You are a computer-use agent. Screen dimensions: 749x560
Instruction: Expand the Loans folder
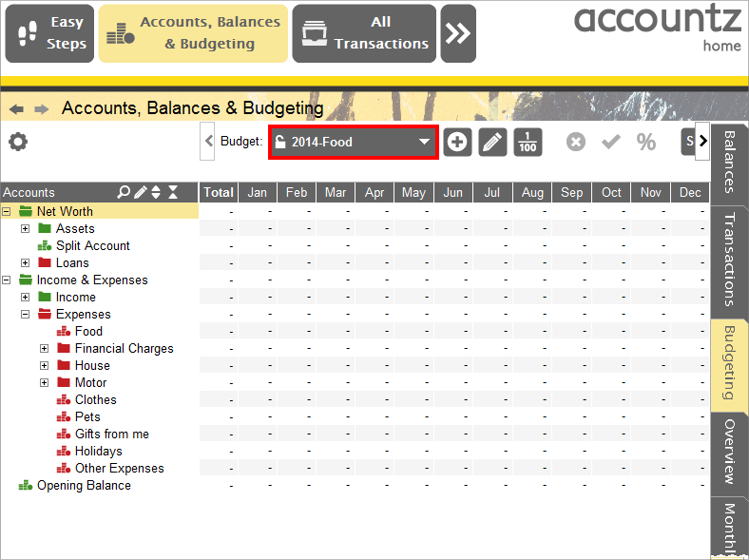[x=26, y=262]
